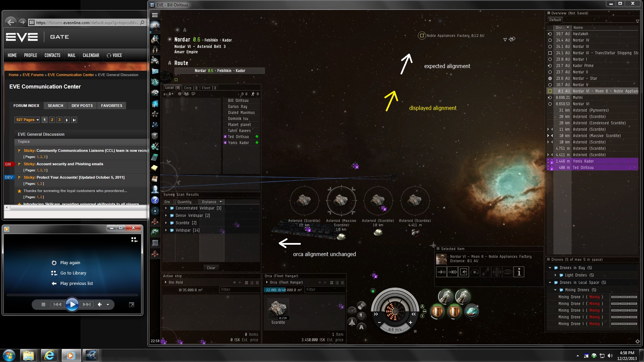Clear the survey scan results
644x362 pixels.
[x=211, y=268]
